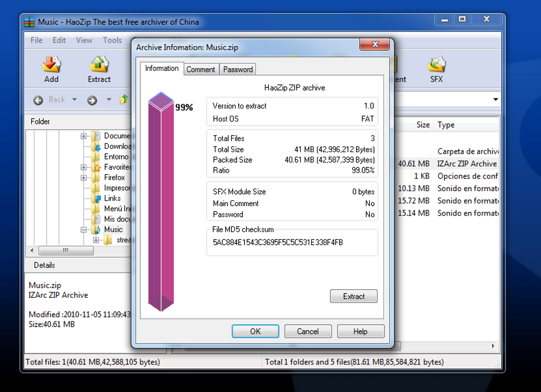The image size is (541, 392).
Task: Confirm the dialog with OK
Action: click(255, 332)
